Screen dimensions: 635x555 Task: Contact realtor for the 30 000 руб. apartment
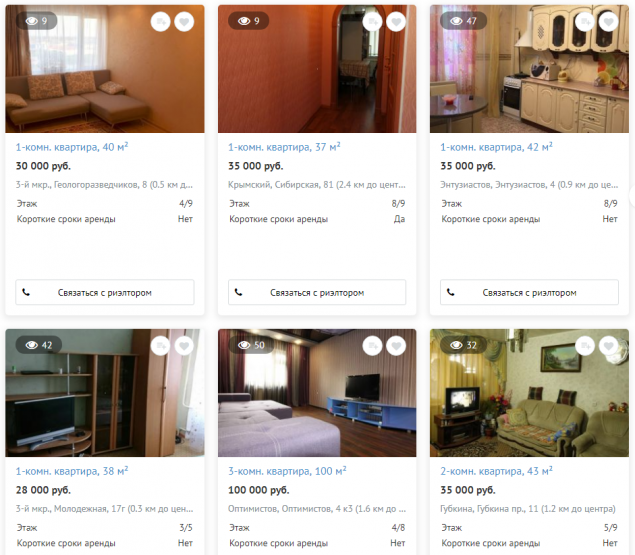[x=105, y=292]
